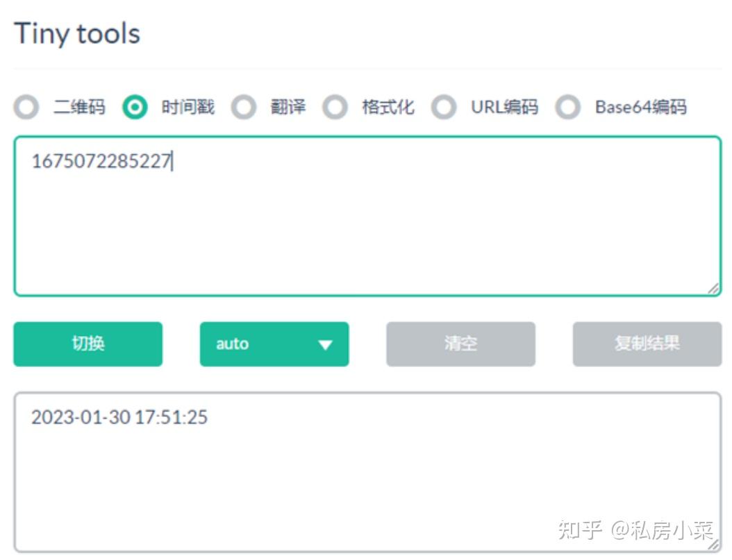Click the 切换 convert button
Image resolution: width=732 pixels, height=560 pixels.
(x=87, y=343)
